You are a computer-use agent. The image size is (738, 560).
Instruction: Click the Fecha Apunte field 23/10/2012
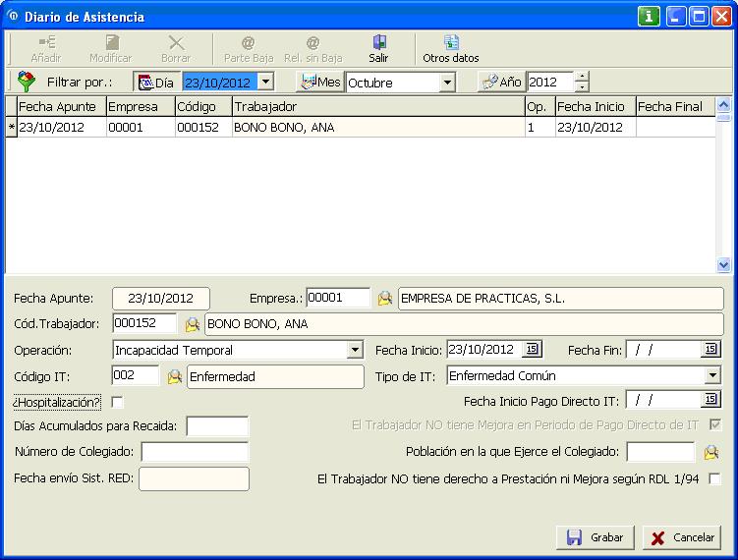point(161,299)
